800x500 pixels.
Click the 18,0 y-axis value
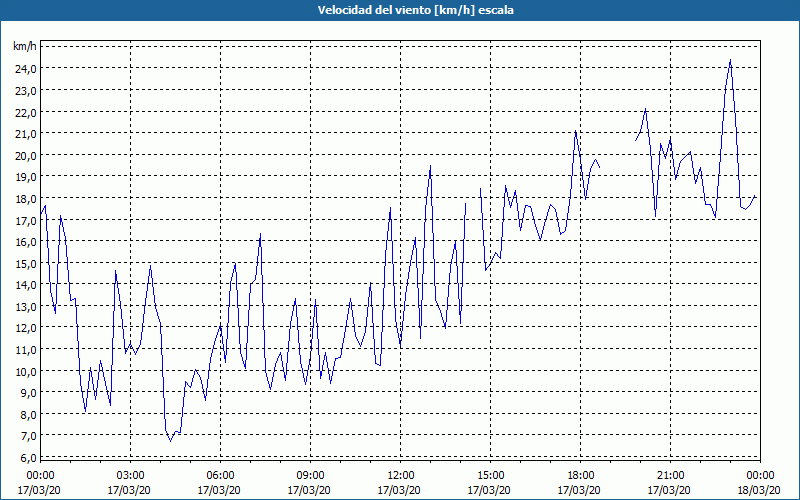click(25, 198)
